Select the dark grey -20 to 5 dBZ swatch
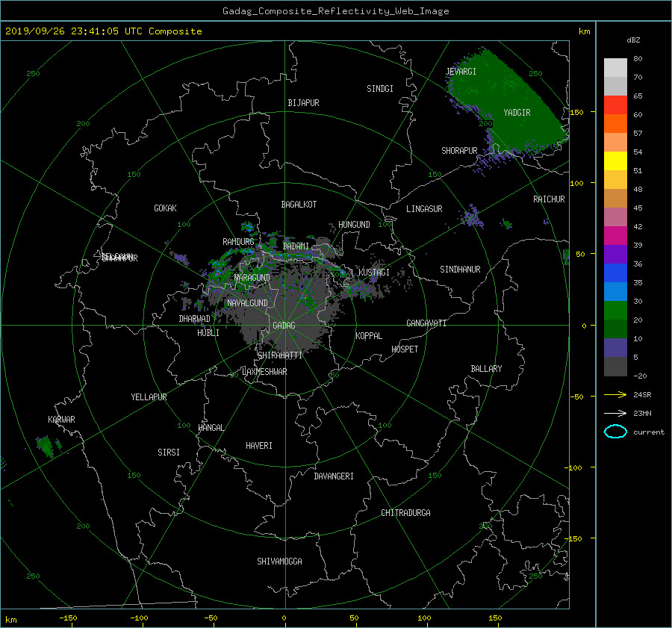The width and height of the screenshot is (672, 628). 615,367
